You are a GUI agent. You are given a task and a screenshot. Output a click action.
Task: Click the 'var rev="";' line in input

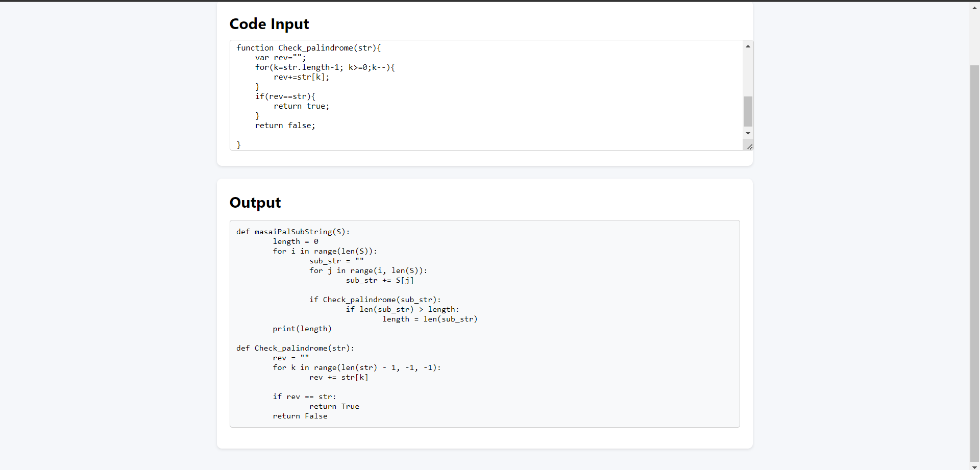click(281, 58)
